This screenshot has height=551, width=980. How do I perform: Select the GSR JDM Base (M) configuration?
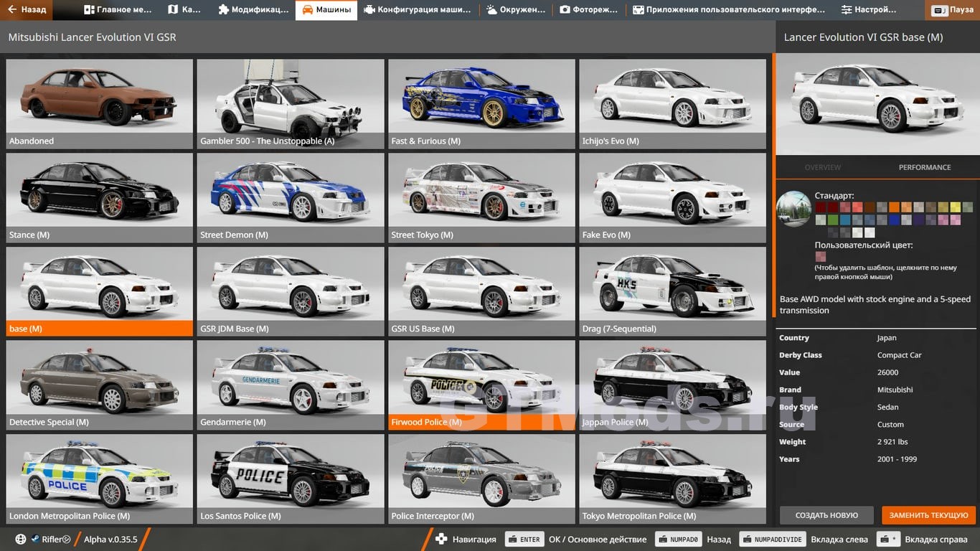(291, 291)
